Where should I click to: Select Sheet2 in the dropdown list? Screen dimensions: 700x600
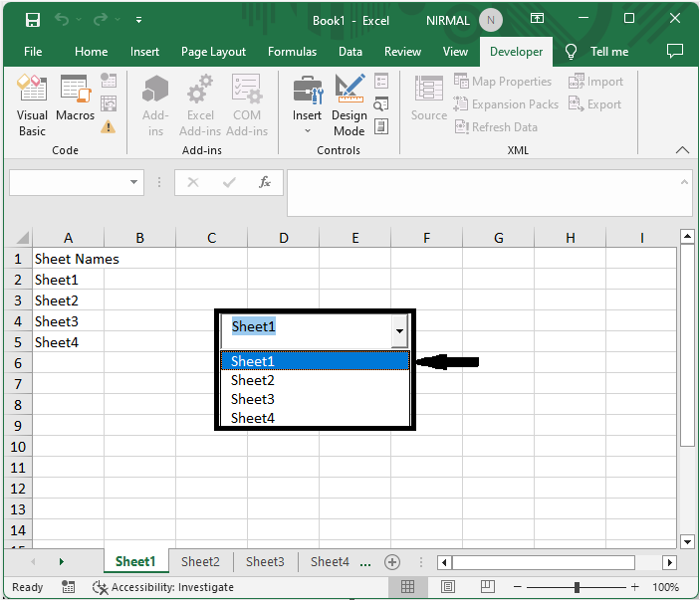click(x=316, y=380)
